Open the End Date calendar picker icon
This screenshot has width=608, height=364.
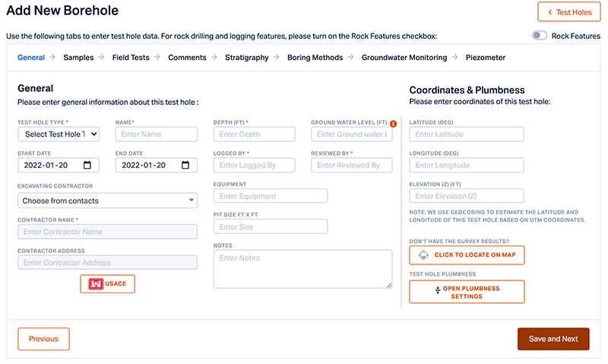(x=185, y=165)
